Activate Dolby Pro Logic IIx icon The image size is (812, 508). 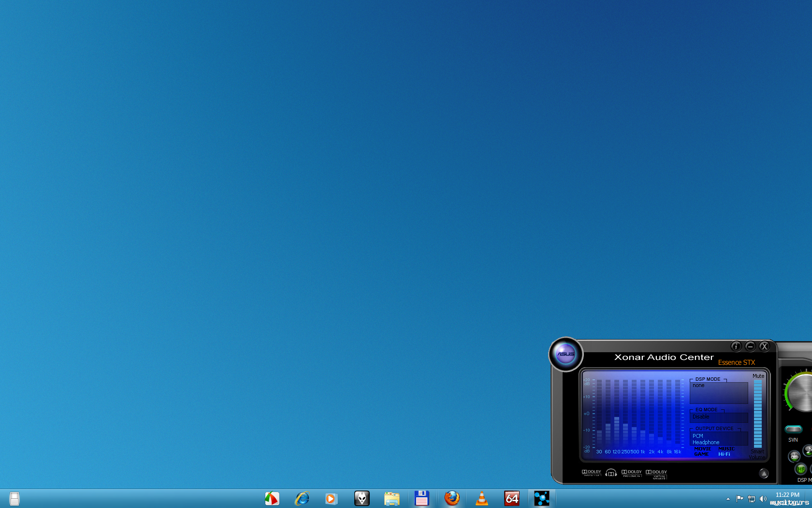(631, 473)
